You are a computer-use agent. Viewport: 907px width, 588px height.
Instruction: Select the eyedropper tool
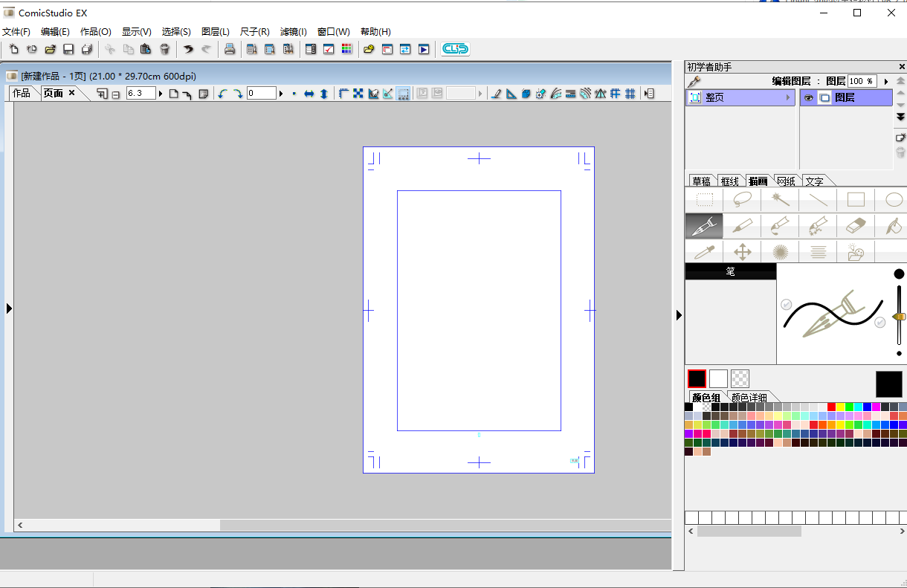click(704, 251)
